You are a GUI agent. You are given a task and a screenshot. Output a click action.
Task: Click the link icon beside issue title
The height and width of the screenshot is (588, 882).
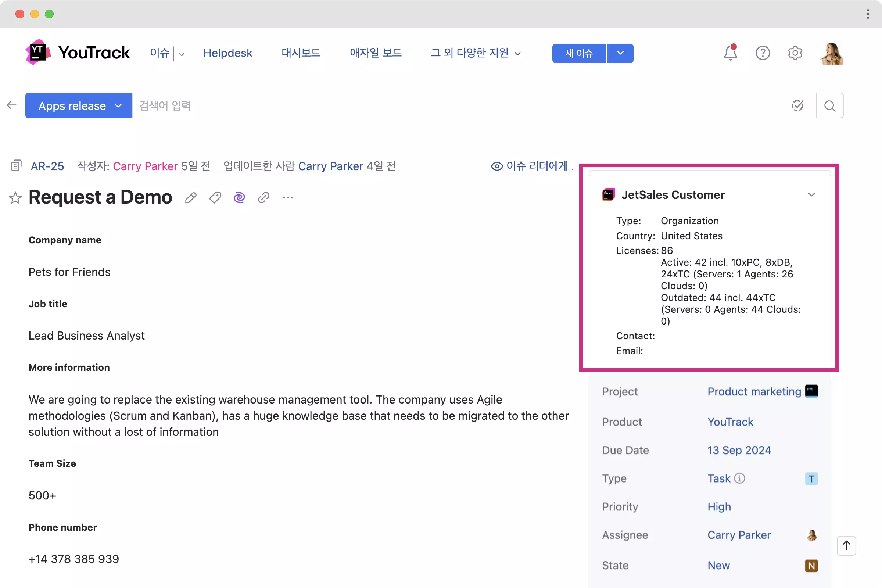coord(263,198)
